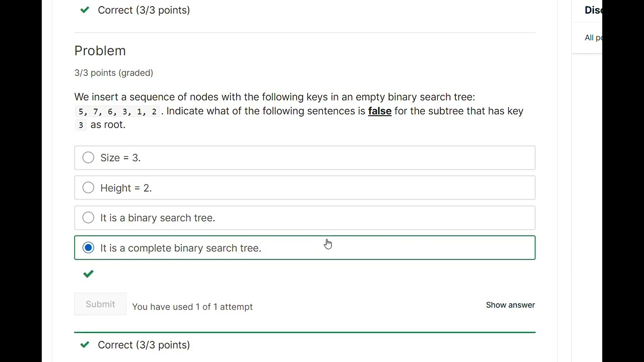644x362 pixels.
Task: Click the green checkmark below the answer options
Action: (x=89, y=274)
